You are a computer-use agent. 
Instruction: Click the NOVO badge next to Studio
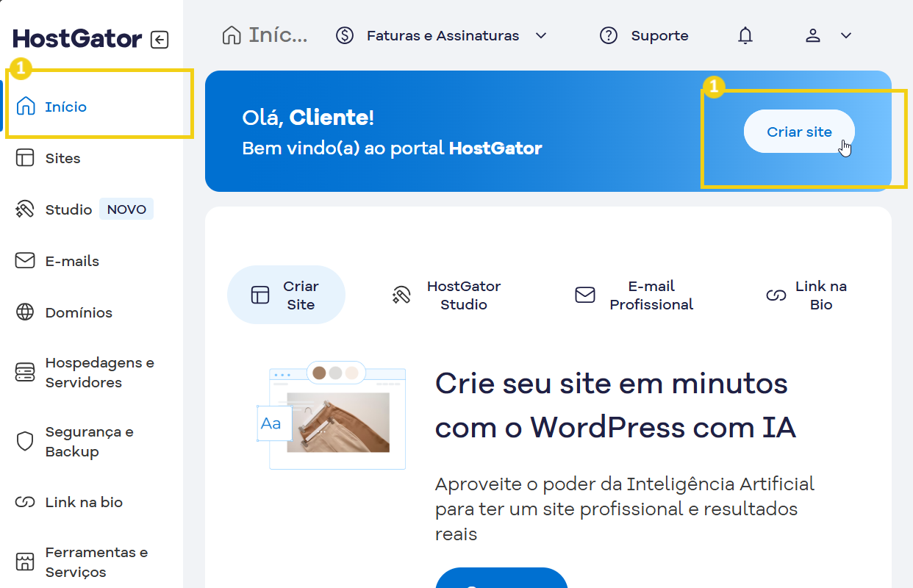(126, 209)
